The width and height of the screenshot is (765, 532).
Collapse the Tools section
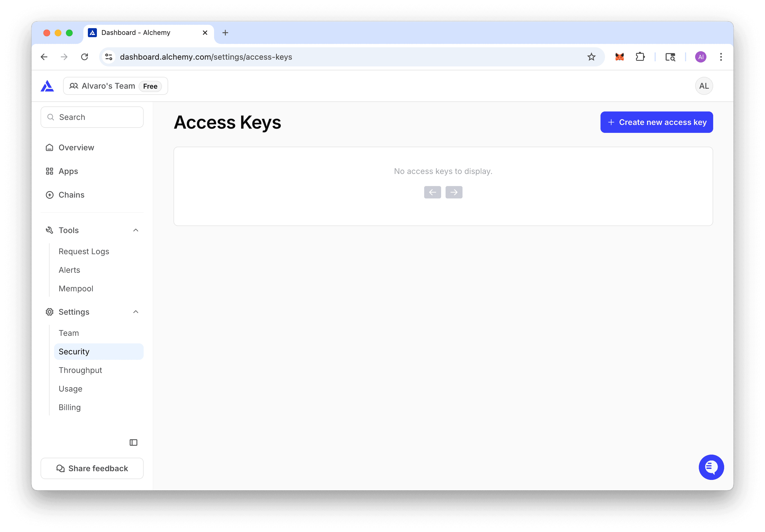[135, 230]
